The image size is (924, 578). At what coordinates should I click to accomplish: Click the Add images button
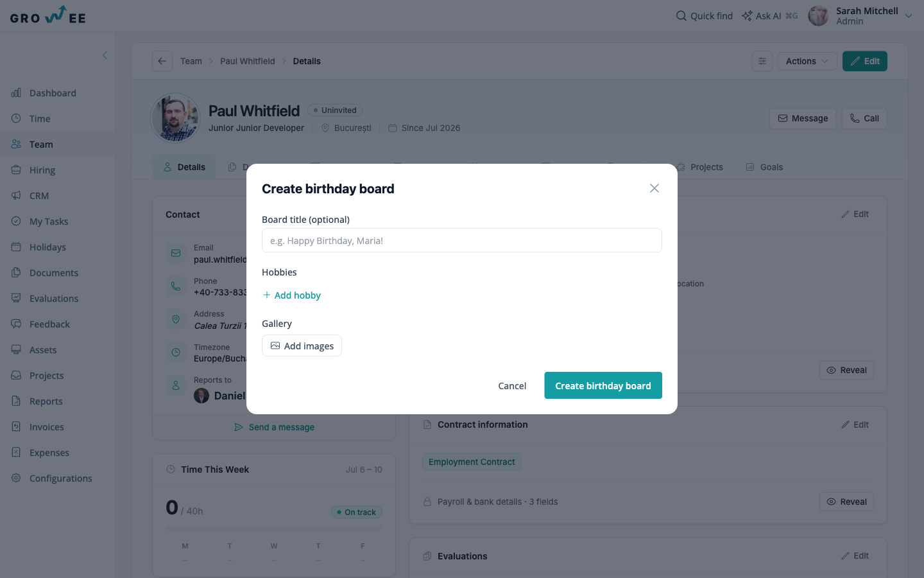302,346
